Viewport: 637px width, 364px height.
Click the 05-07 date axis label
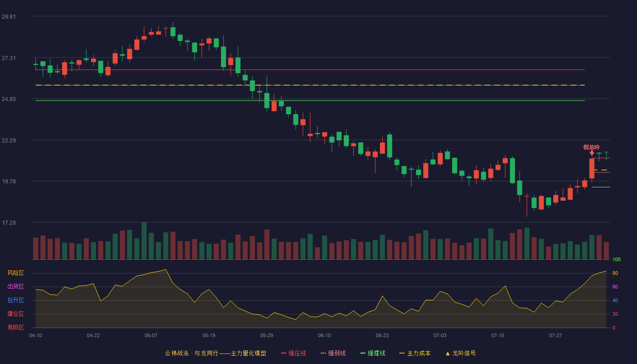click(151, 335)
